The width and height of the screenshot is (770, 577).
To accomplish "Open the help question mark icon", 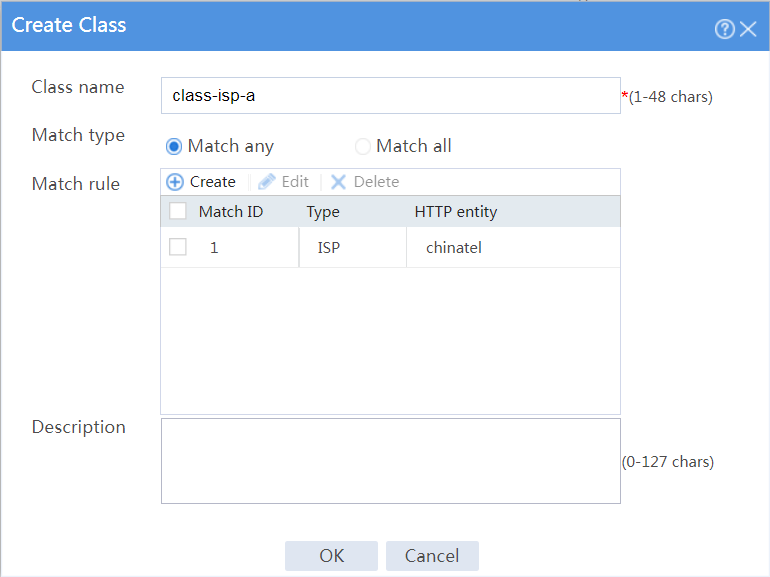I will (724, 29).
